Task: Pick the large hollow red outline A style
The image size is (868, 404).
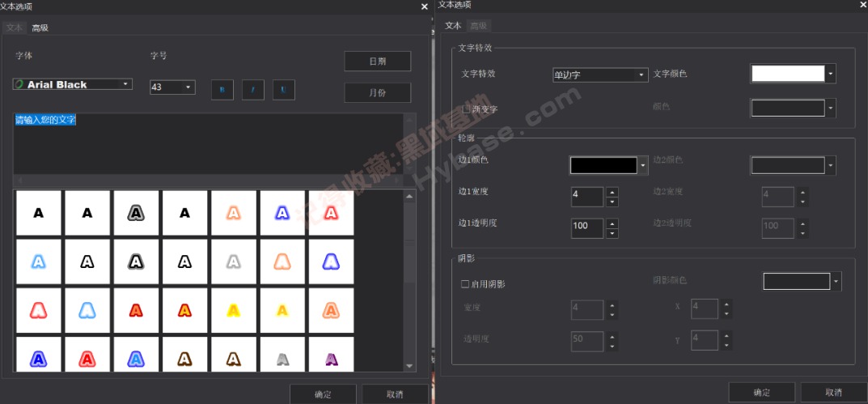Action: point(38,310)
